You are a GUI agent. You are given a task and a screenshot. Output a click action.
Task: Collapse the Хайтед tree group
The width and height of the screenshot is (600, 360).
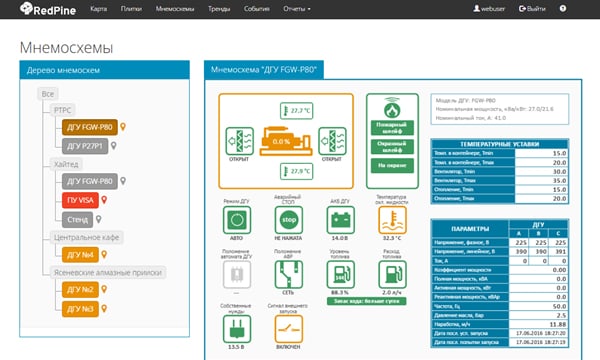pos(66,164)
